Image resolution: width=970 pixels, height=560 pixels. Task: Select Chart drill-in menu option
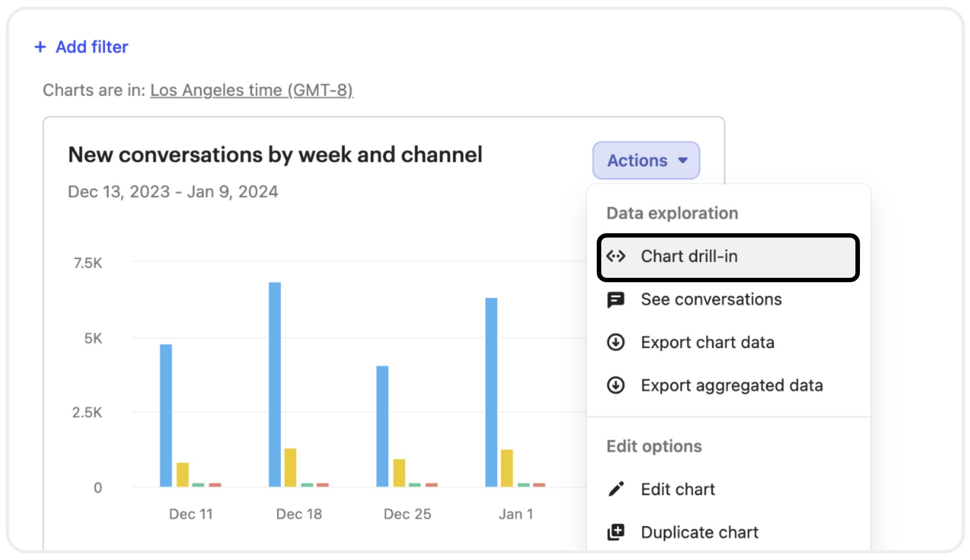pos(728,257)
